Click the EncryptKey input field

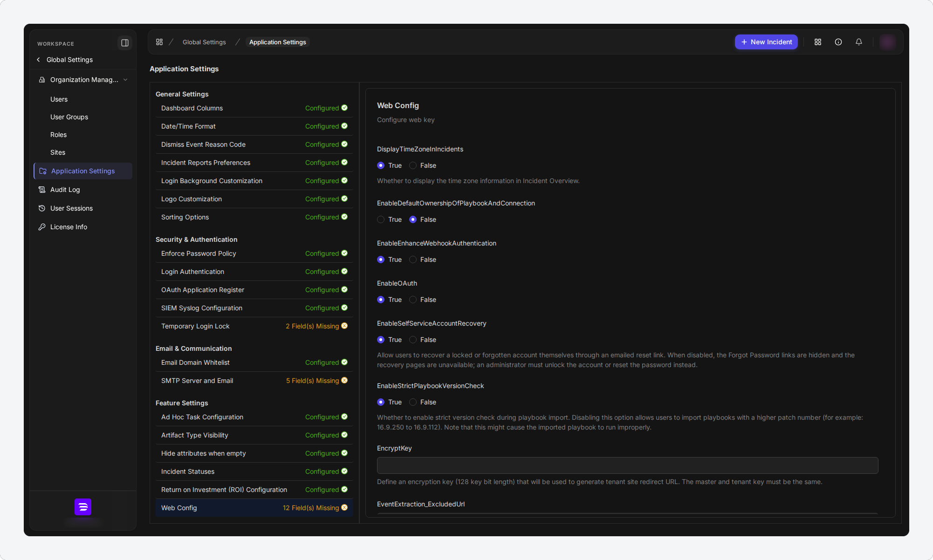pyautogui.click(x=627, y=465)
